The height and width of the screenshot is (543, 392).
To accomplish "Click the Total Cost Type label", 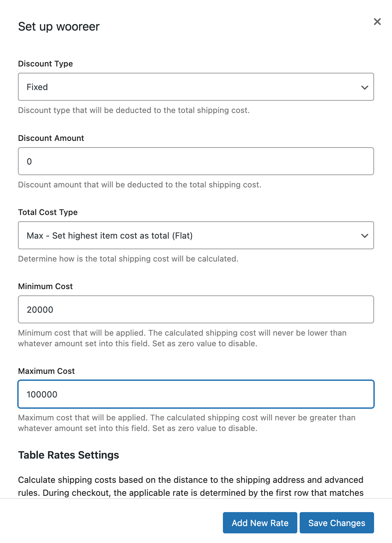I will [48, 212].
